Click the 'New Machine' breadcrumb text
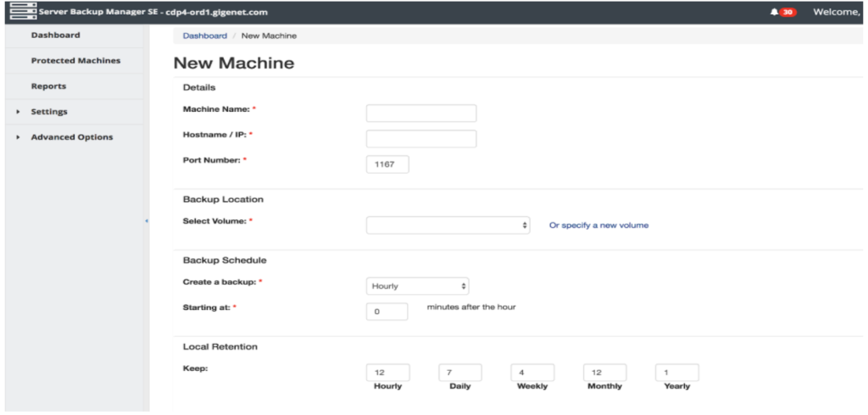Image resolution: width=868 pixels, height=415 pixels. coord(269,36)
